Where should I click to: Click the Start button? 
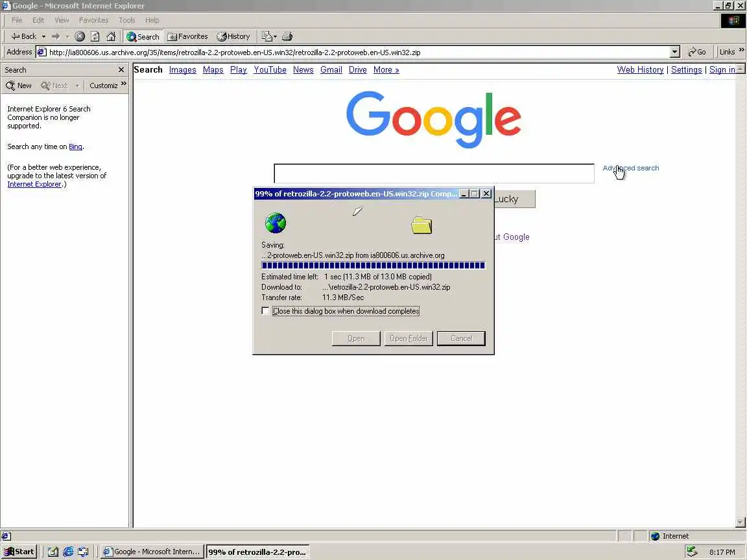click(x=19, y=552)
